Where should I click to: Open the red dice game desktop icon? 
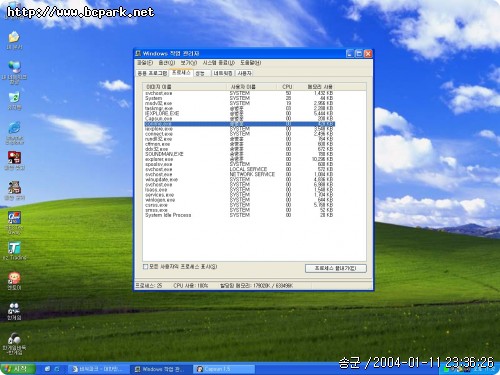[14, 161]
